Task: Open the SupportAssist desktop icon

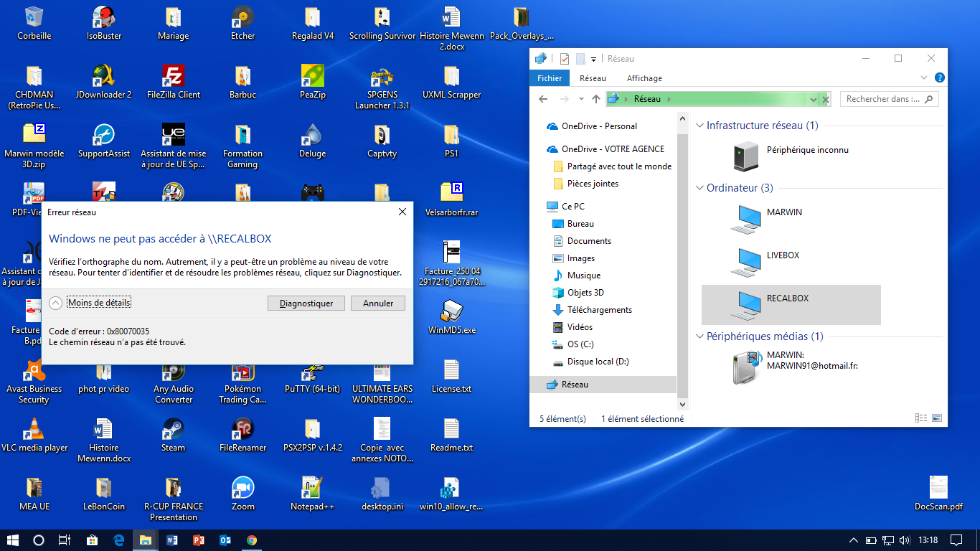Action: [104, 141]
